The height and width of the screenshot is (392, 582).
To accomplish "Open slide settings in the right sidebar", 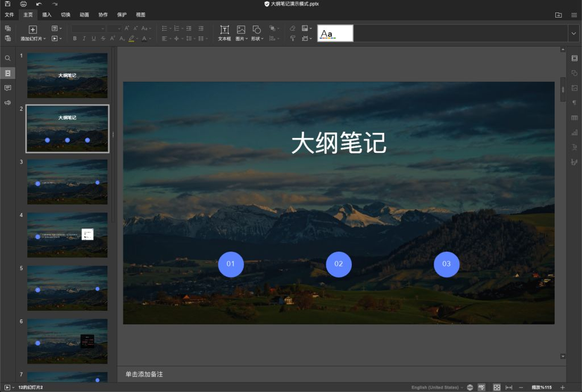I will [574, 58].
